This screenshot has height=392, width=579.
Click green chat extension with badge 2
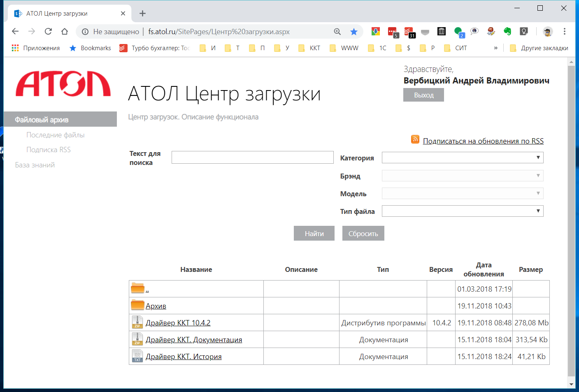click(x=459, y=32)
